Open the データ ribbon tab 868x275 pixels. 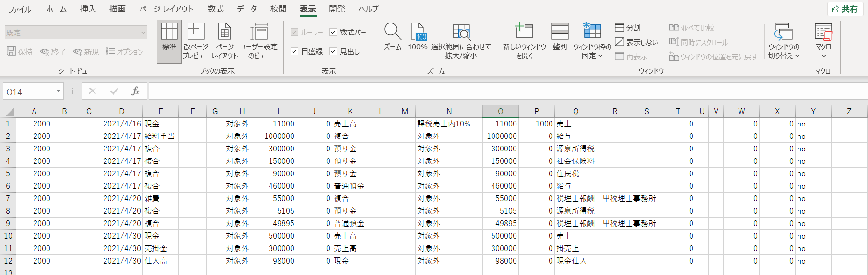pyautogui.click(x=246, y=9)
